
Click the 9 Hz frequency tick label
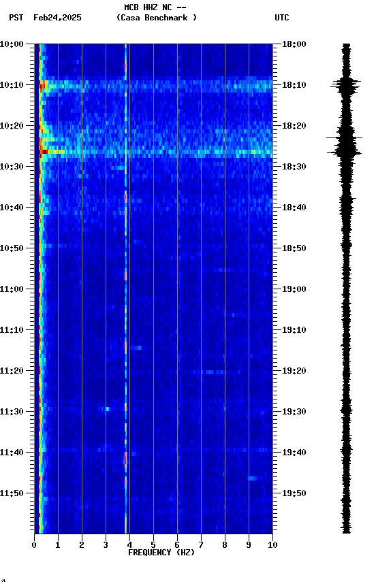(249, 545)
